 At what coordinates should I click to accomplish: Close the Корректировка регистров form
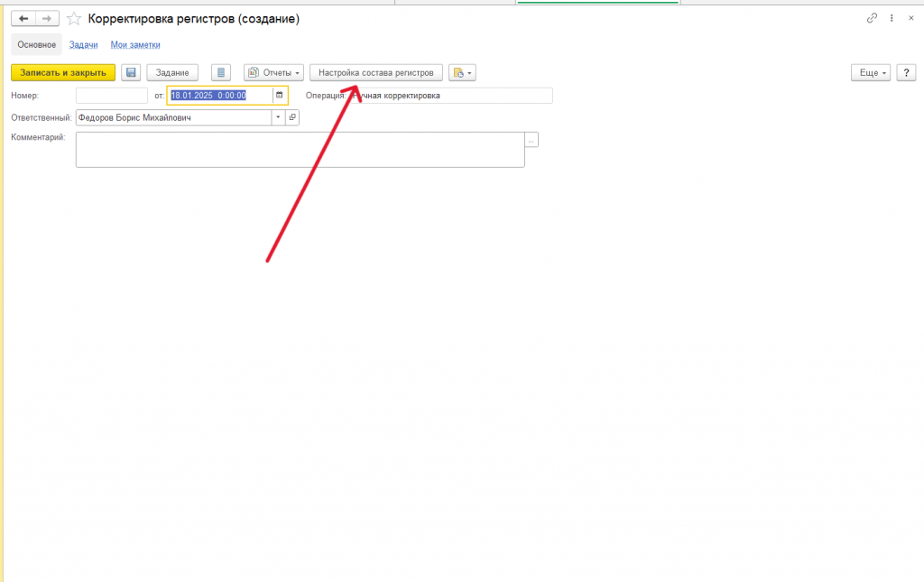(911, 18)
